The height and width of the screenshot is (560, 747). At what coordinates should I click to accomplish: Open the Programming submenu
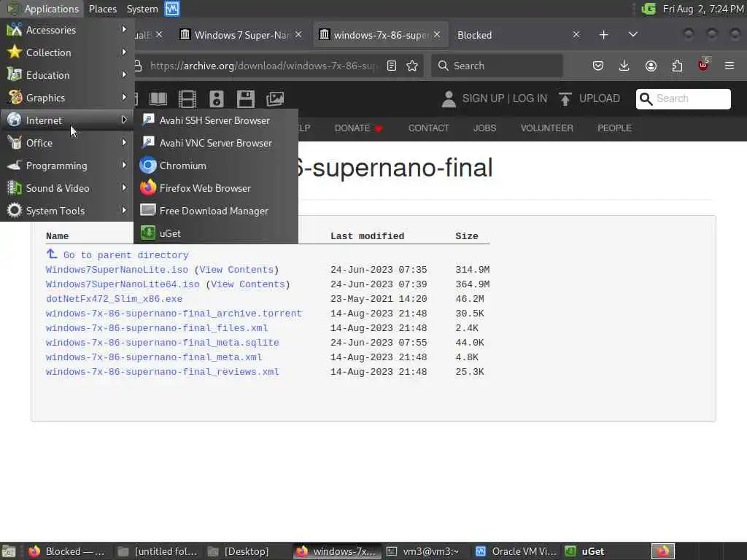[66, 166]
